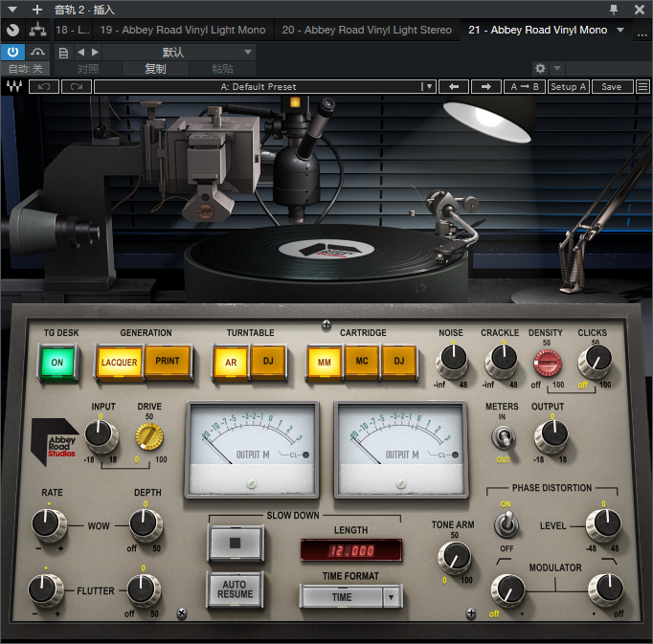Expand the host preset dropdown
Viewport: 653px width, 644px height.
click(248, 52)
